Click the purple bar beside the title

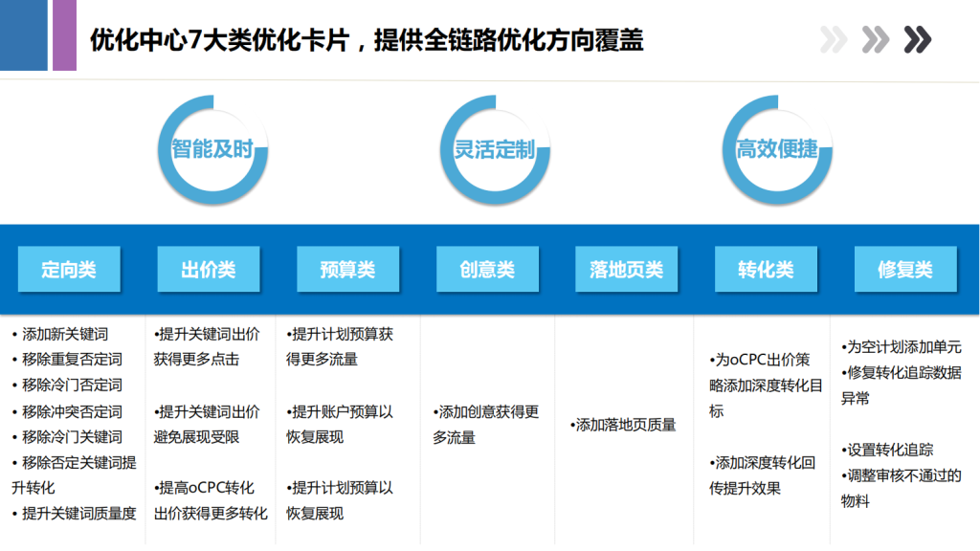64,35
